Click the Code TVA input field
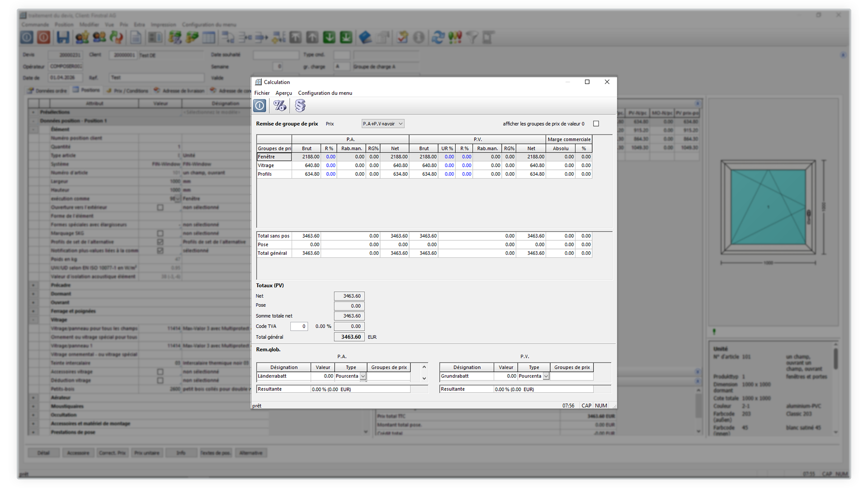Viewport: 868px width, 488px height. click(x=299, y=326)
